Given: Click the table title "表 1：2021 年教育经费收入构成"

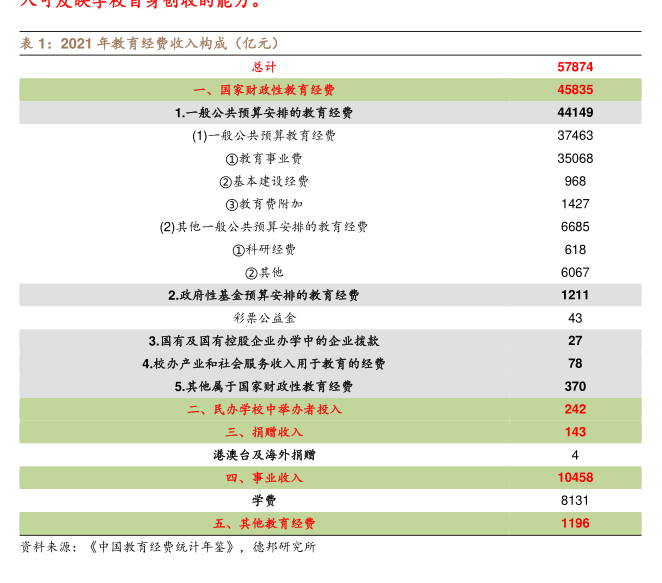Looking at the screenshot, I should tap(150, 44).
